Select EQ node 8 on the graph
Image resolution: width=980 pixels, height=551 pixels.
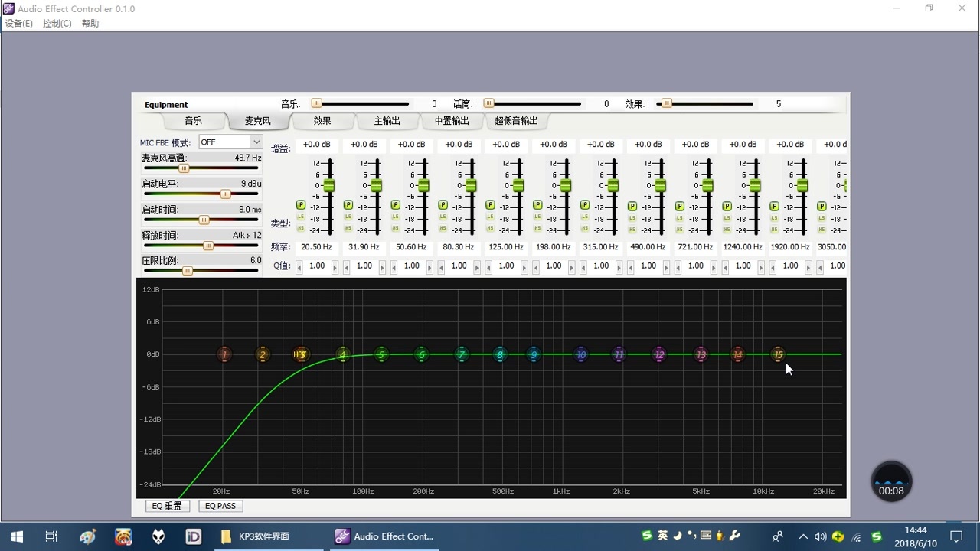500,354
